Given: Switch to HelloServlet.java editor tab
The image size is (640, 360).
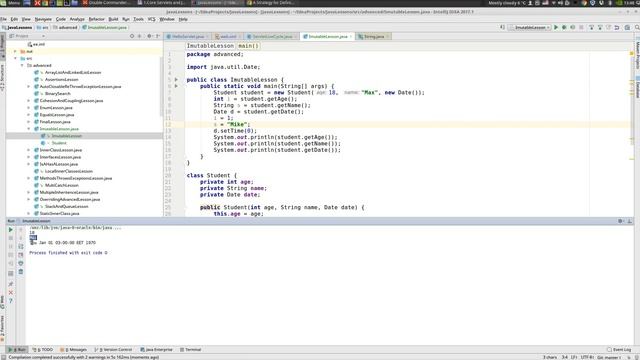Looking at the screenshot, I should [x=187, y=36].
